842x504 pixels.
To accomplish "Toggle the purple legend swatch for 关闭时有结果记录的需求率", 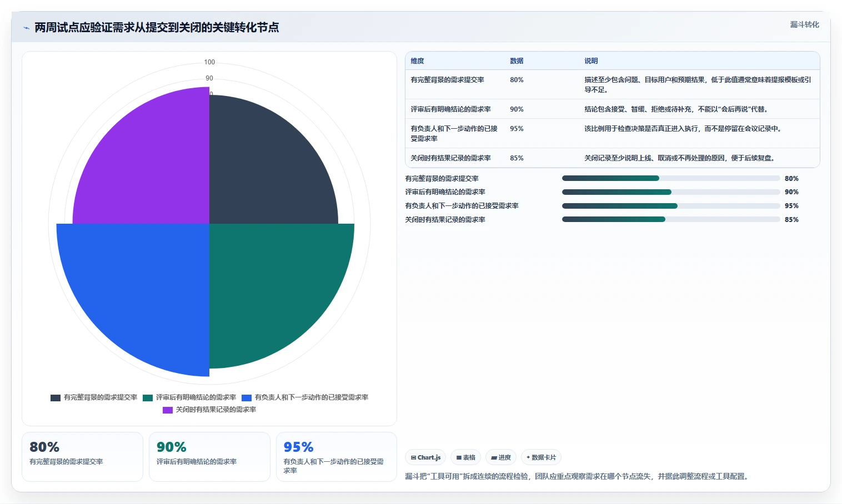I will pyautogui.click(x=168, y=410).
